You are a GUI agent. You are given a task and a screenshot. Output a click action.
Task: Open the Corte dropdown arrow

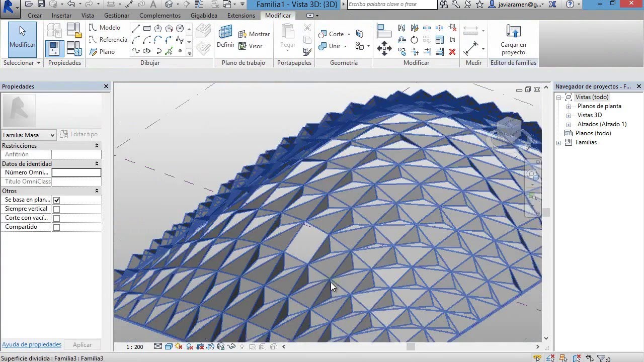tap(349, 34)
